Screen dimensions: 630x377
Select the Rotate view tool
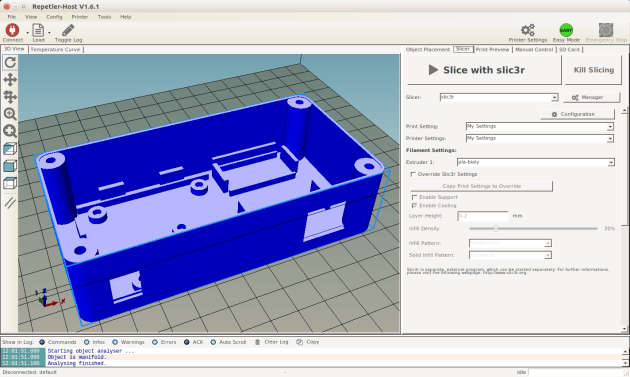(10, 62)
